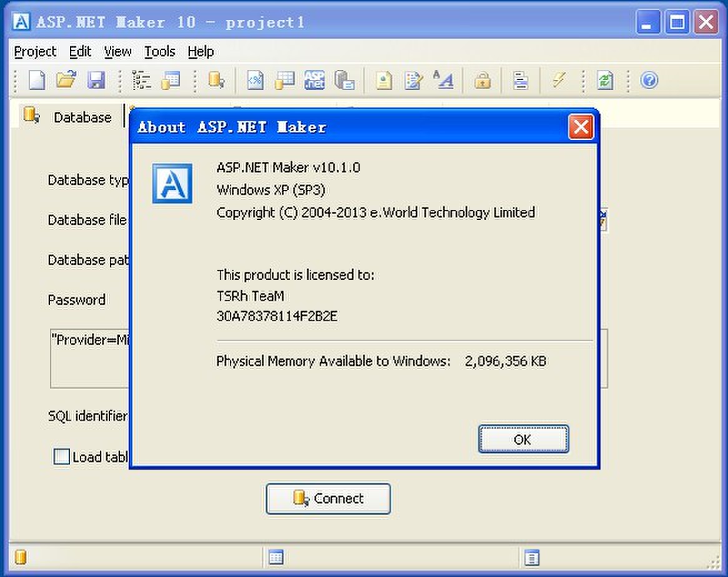Click the align menu editor toolbar icon

tap(521, 80)
